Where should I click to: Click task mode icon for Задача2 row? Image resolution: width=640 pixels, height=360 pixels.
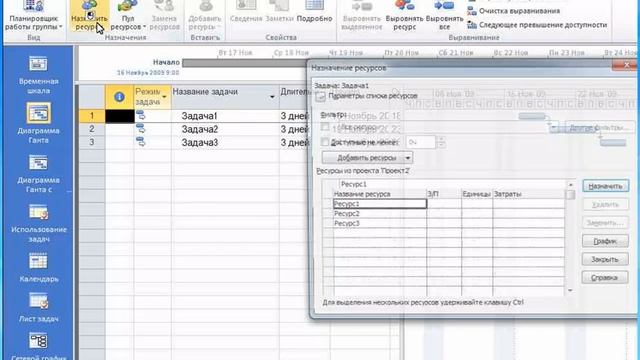140,129
